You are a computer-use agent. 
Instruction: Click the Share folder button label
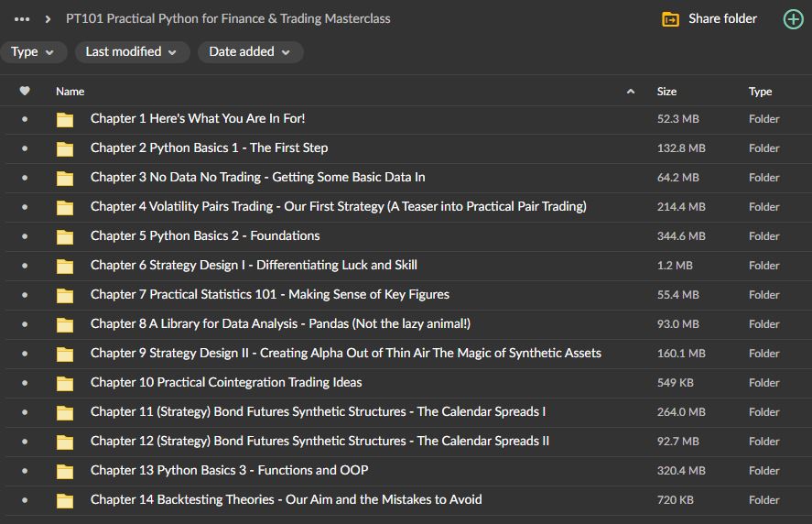(722, 19)
